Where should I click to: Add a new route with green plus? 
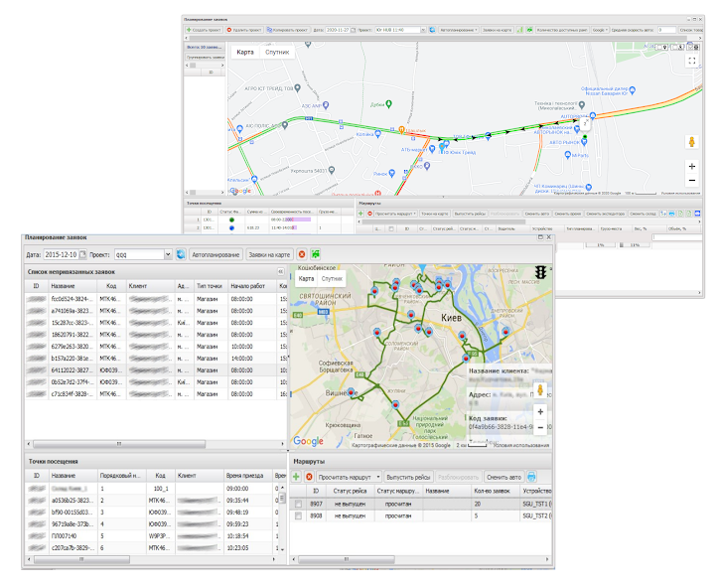pyautogui.click(x=296, y=477)
